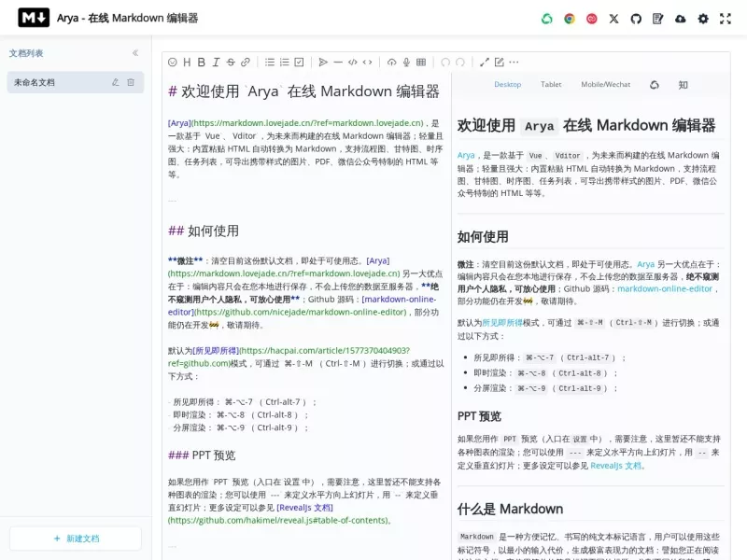Open the Arya link in the 微注 preview paragraph

click(645, 264)
